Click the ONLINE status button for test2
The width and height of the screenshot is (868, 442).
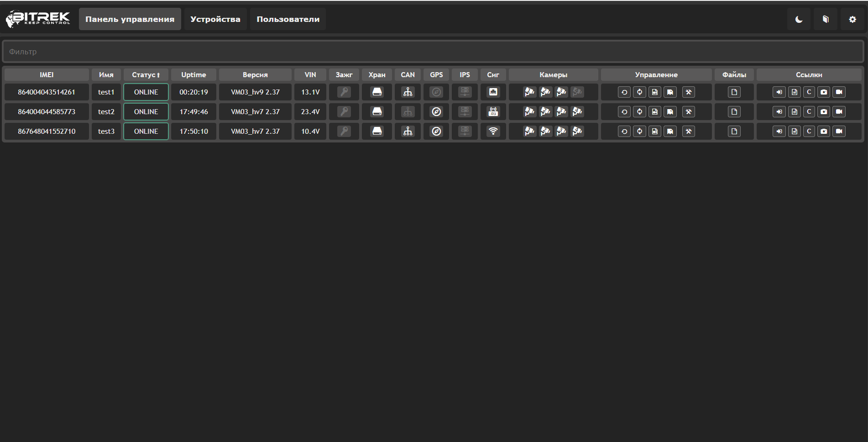coord(146,112)
